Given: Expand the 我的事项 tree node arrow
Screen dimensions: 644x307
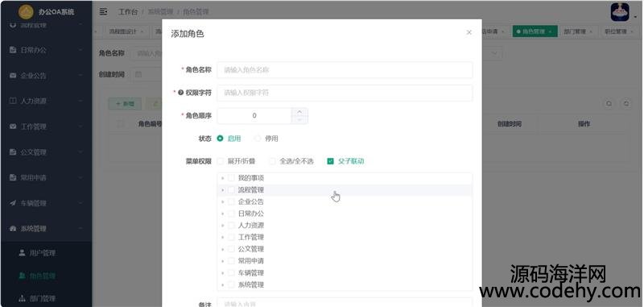Looking at the screenshot, I should tap(223, 178).
